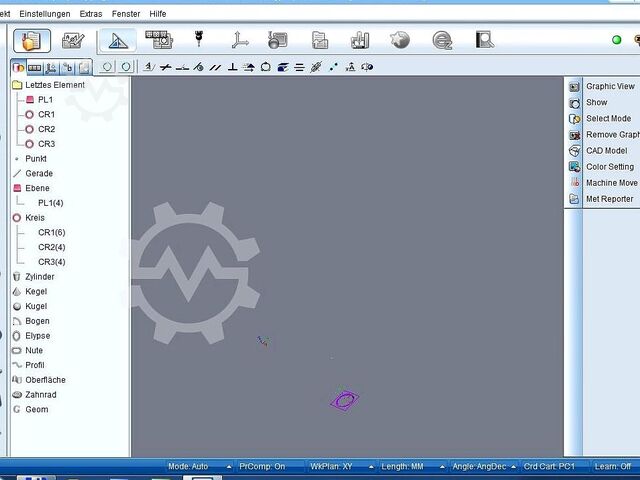Image resolution: width=640 pixels, height=480 pixels.
Task: Switch to the second panel tab with boxes
Action: point(35,68)
